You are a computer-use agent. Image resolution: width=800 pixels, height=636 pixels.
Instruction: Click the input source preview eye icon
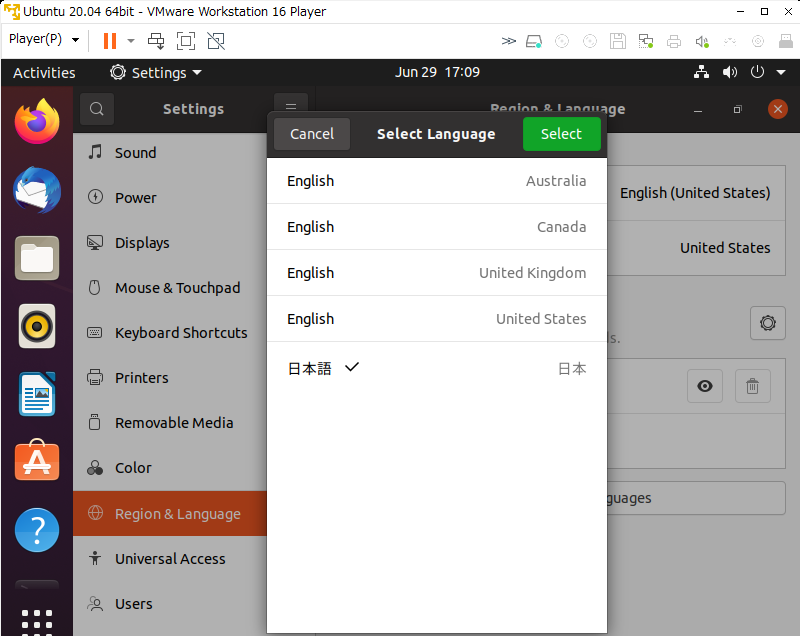pyautogui.click(x=705, y=386)
